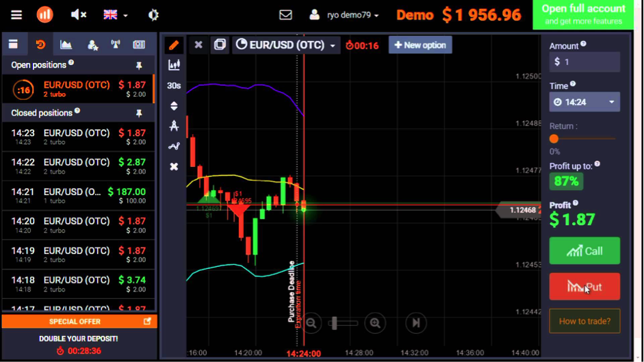The width and height of the screenshot is (644, 362).
Task: Click the 87% profit badge
Action: coord(566,181)
